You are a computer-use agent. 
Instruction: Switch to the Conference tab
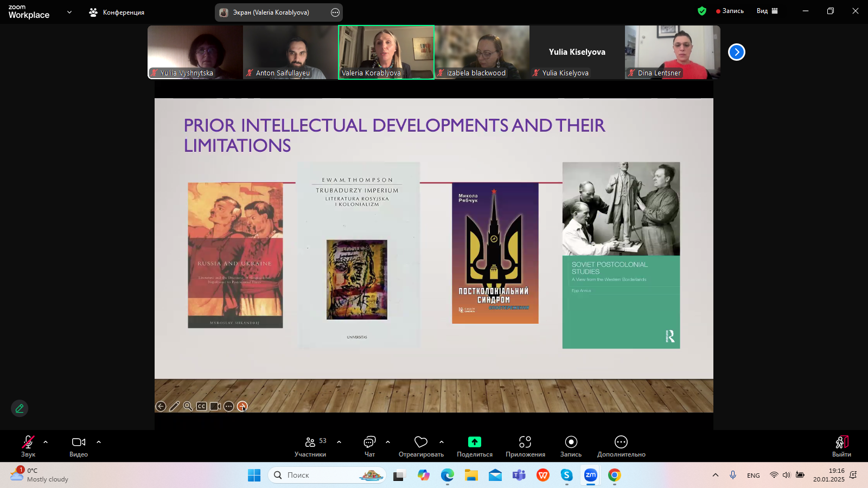click(117, 12)
